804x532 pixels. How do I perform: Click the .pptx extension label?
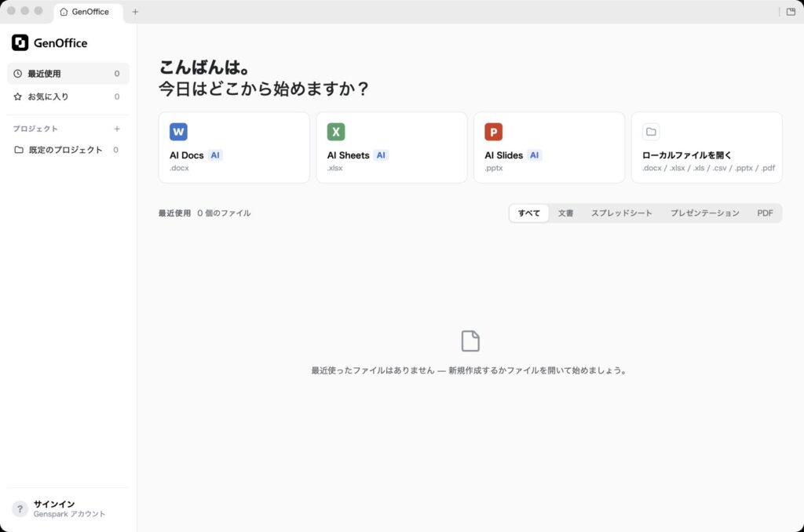click(x=494, y=168)
